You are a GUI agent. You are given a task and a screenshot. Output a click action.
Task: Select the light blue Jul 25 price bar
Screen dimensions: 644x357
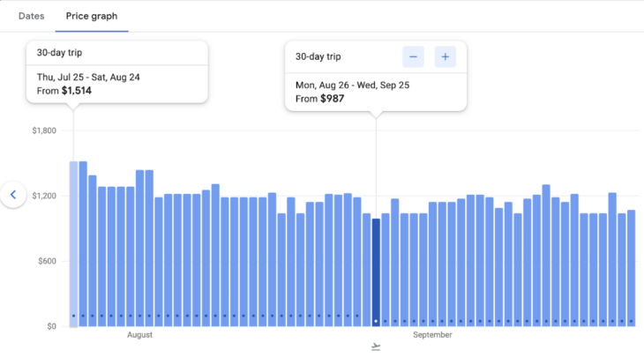pos(73,244)
